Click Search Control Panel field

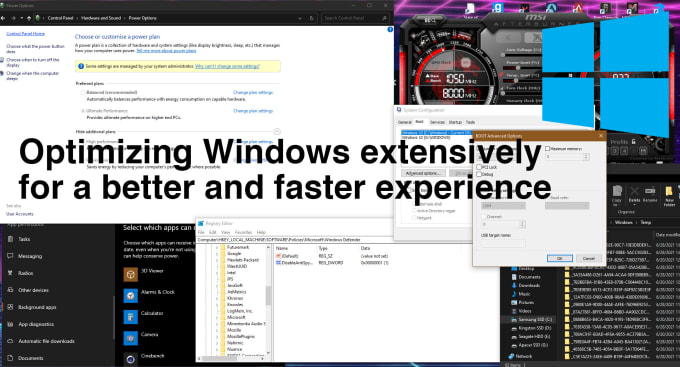point(355,18)
